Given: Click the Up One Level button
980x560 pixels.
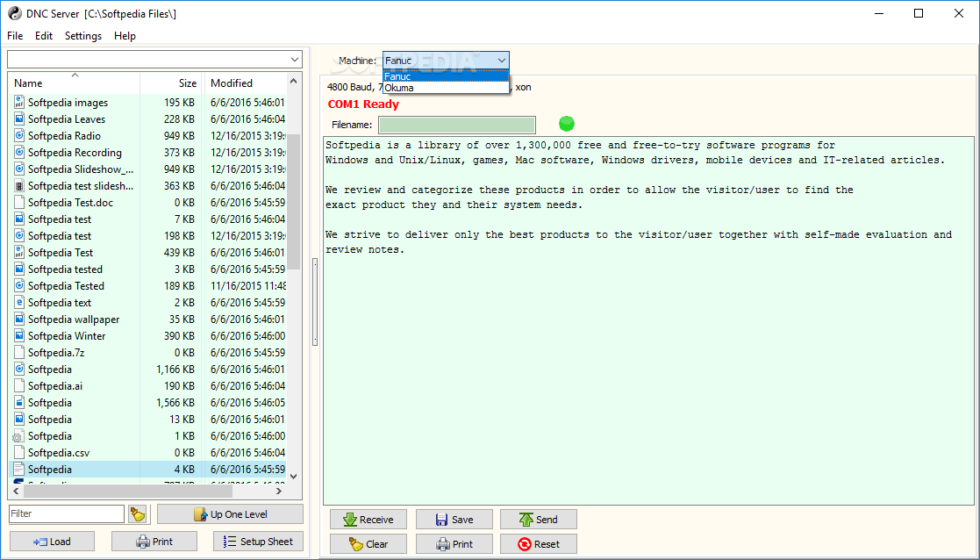Looking at the screenshot, I should click(230, 514).
